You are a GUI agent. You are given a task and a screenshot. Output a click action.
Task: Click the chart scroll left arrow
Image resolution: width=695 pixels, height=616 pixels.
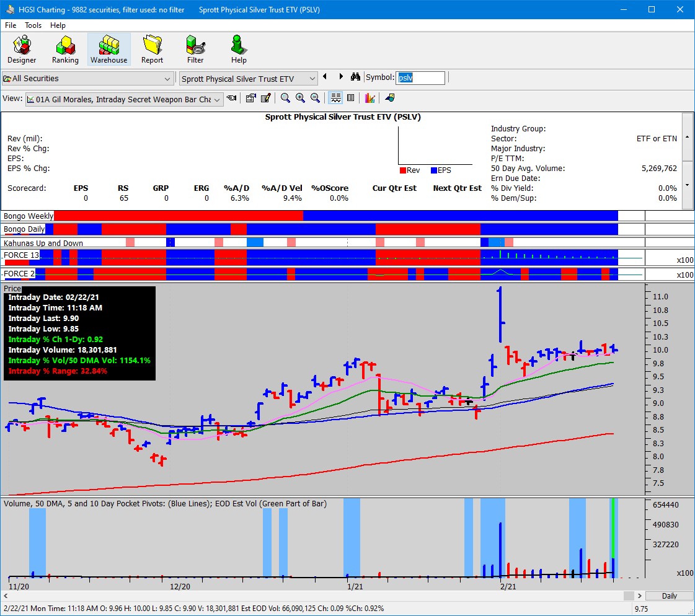pyautogui.click(x=6, y=596)
